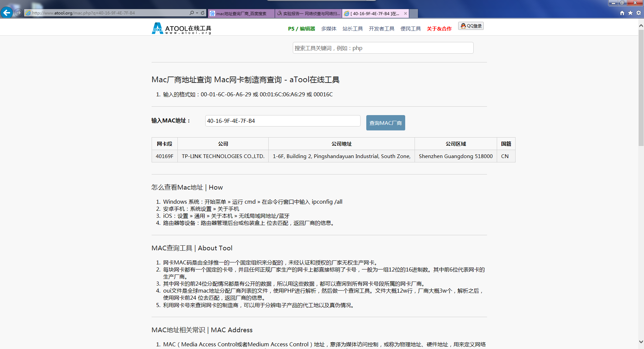Switch to the mac地址查询厂商_百度搜索 tab
The image size is (644, 349).
[x=241, y=13]
